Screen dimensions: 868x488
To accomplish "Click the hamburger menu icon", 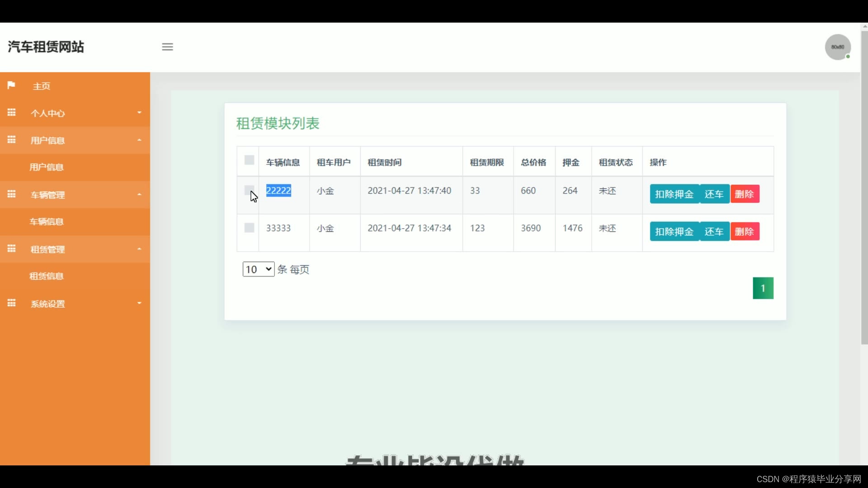I will (167, 47).
